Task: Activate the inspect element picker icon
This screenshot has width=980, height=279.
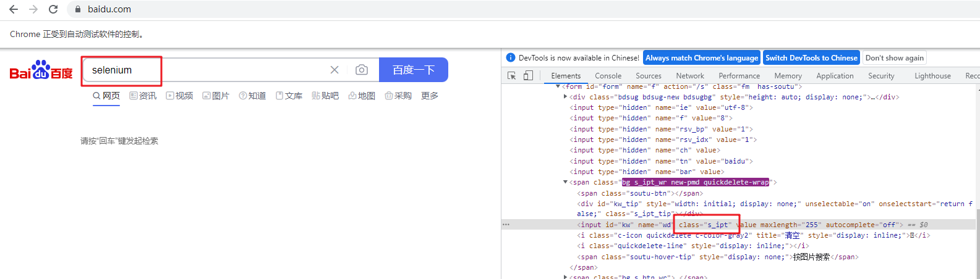Action: pyautogui.click(x=511, y=75)
